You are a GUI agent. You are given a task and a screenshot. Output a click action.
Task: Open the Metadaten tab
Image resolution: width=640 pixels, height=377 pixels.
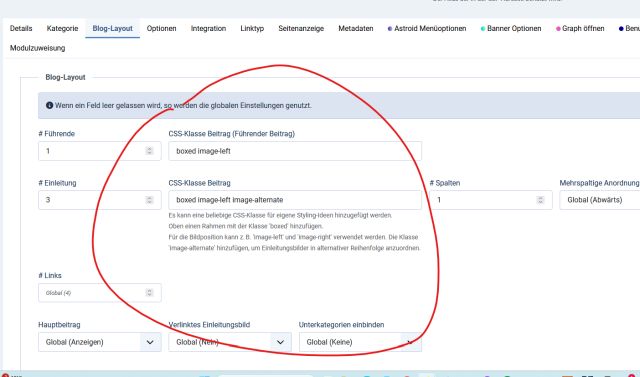pyautogui.click(x=356, y=29)
